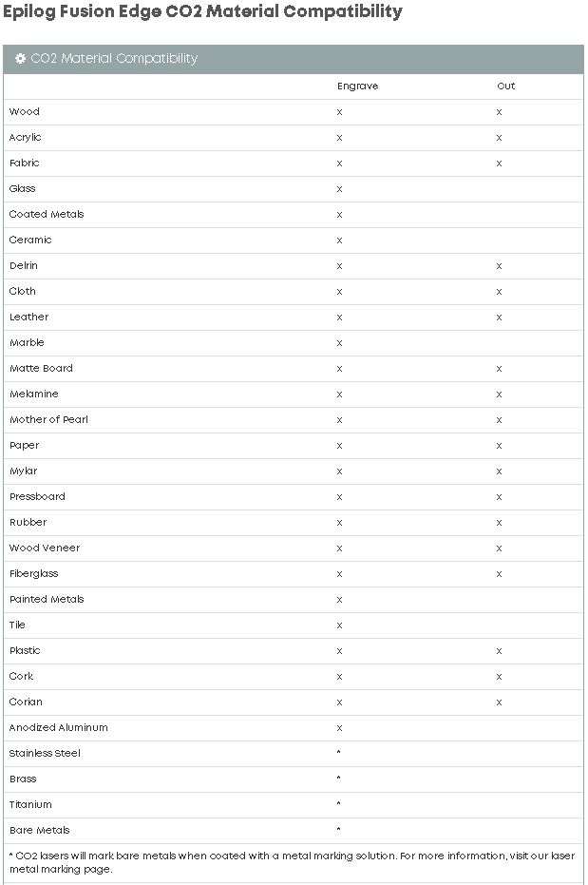The height and width of the screenshot is (885, 588).
Task: Click the Cut X for Rubber
Action: (499, 523)
